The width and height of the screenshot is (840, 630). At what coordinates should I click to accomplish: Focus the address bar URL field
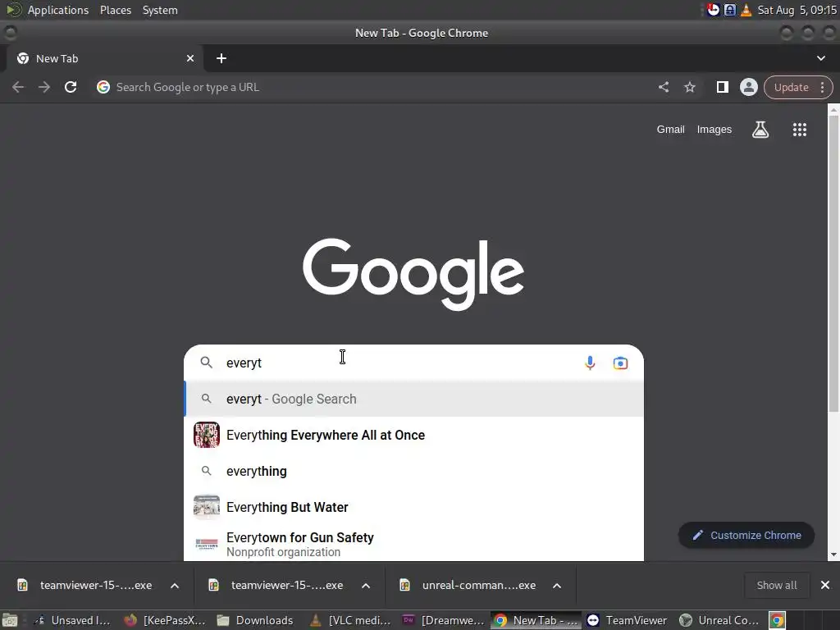click(x=375, y=87)
